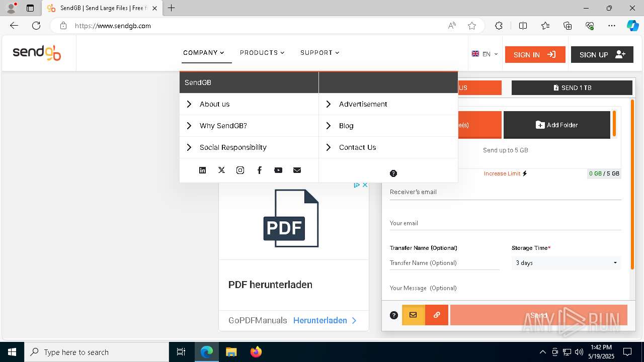Open SendGB X (Twitter) icon
Viewport: 644px width, 362px height.
tap(221, 170)
